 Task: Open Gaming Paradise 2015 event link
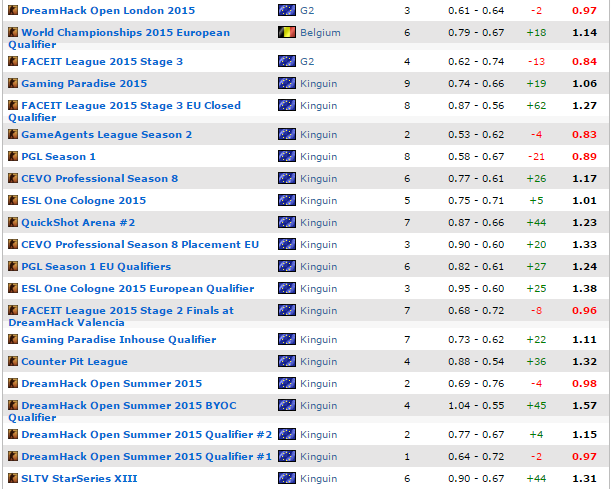click(x=84, y=83)
